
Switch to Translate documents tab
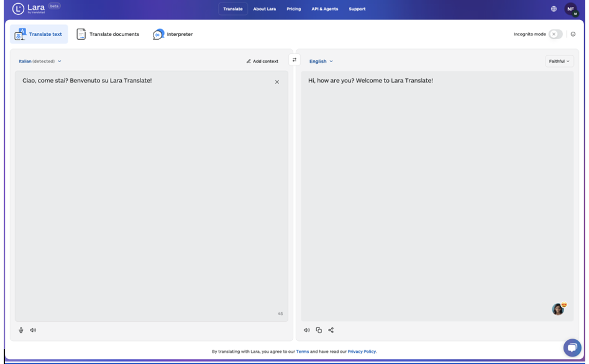click(108, 34)
